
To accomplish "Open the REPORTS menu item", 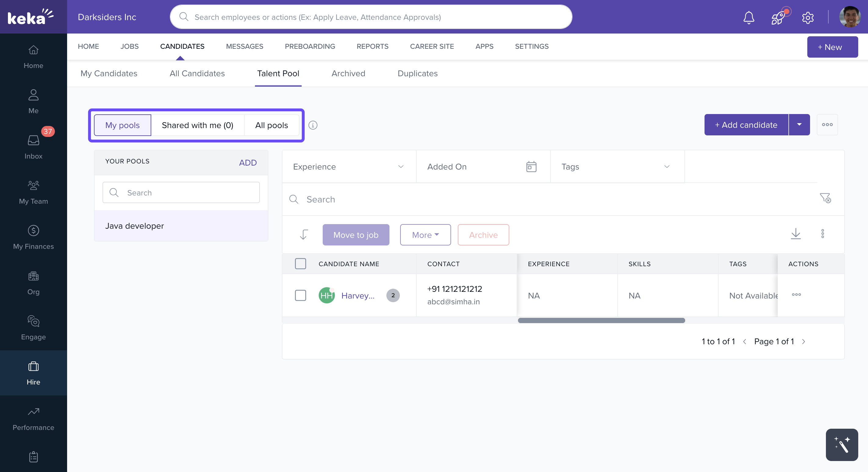I will [x=372, y=46].
